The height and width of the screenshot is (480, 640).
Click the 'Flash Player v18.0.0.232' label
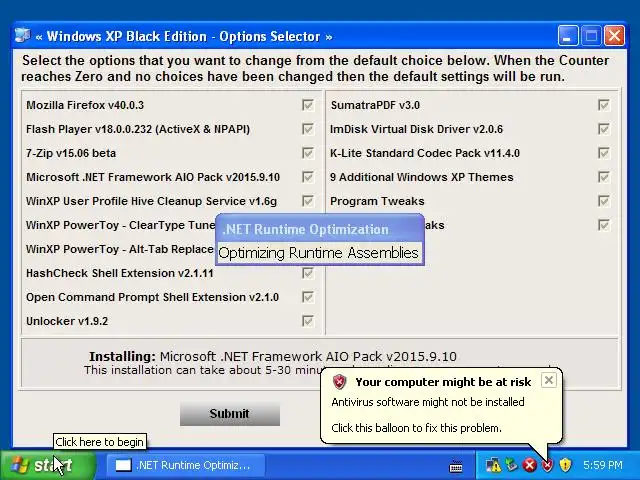coord(138,129)
